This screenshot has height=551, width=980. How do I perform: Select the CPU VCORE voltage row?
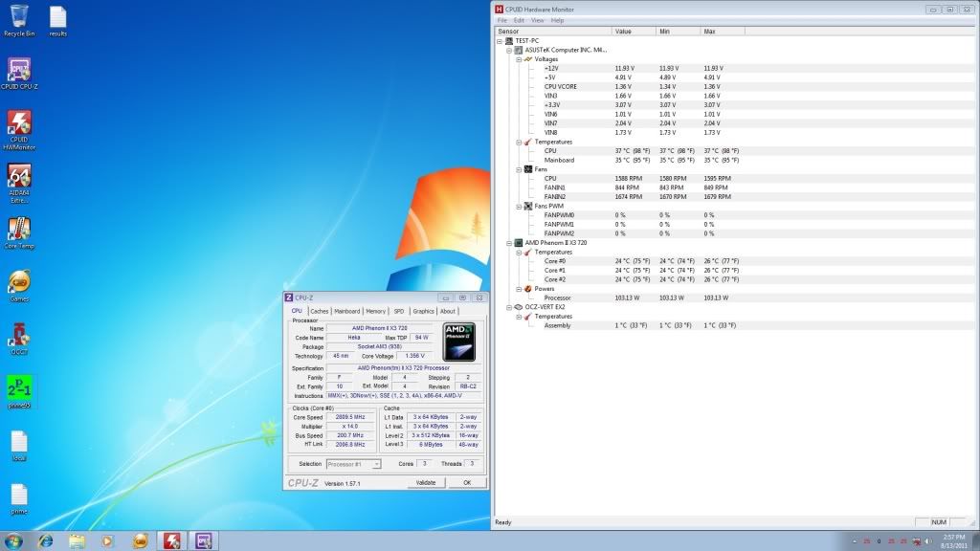(734, 87)
